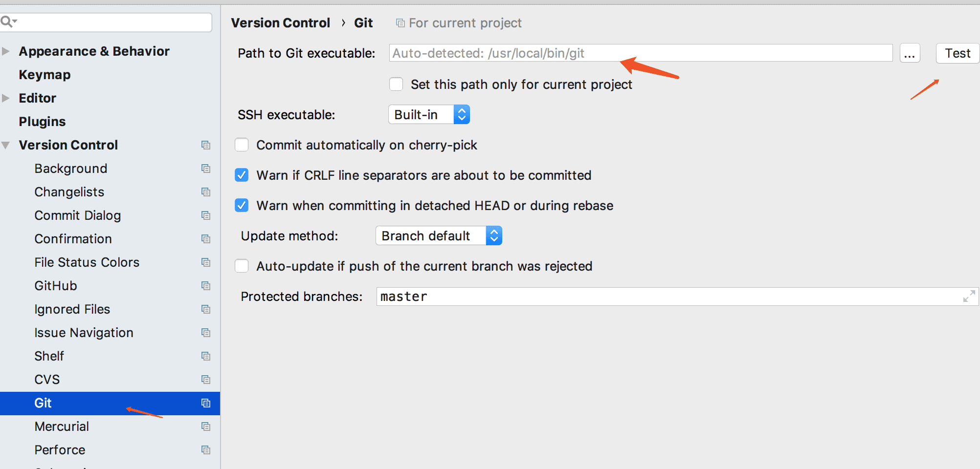Click the For current project icon in header
Viewport: 980px width, 469px height.
coord(400,23)
